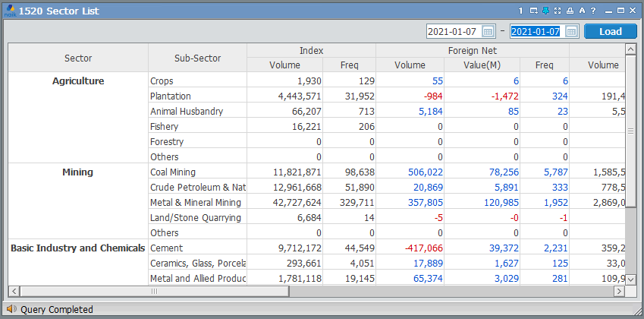The width and height of the screenshot is (644, 319).
Task: Open the start date calendar picker
Action: [x=488, y=31]
